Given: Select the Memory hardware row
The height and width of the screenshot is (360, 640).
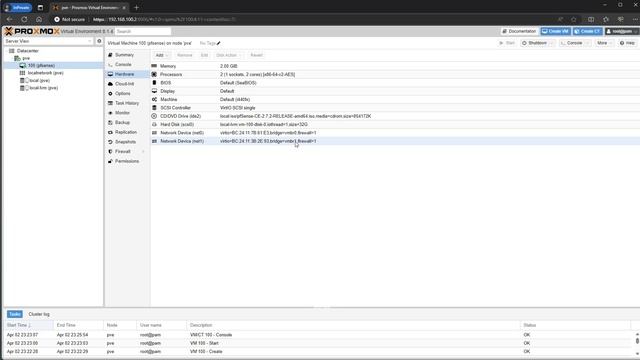Looking at the screenshot, I should click(395, 66).
